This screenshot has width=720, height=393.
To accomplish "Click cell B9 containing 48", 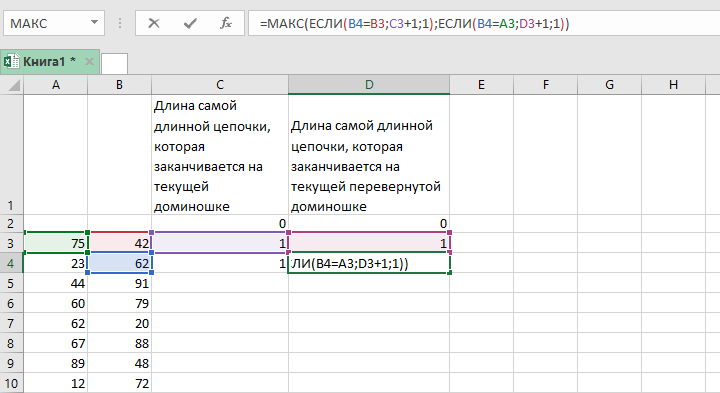I will [x=119, y=364].
